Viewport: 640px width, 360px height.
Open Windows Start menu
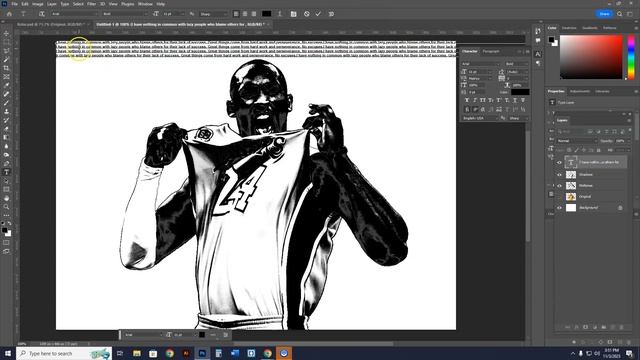point(7,353)
